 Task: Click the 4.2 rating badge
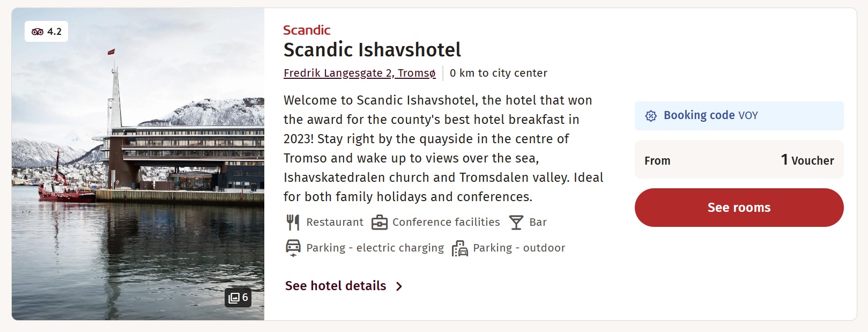click(46, 32)
